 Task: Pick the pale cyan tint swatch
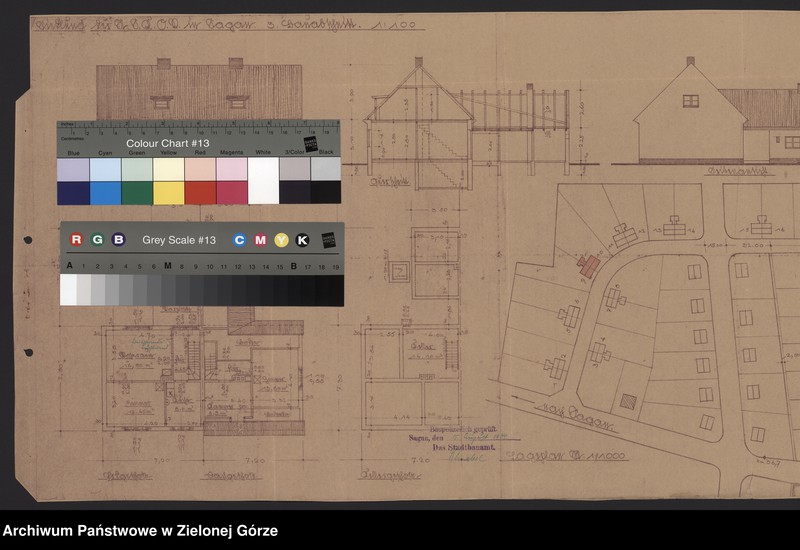[x=105, y=169]
